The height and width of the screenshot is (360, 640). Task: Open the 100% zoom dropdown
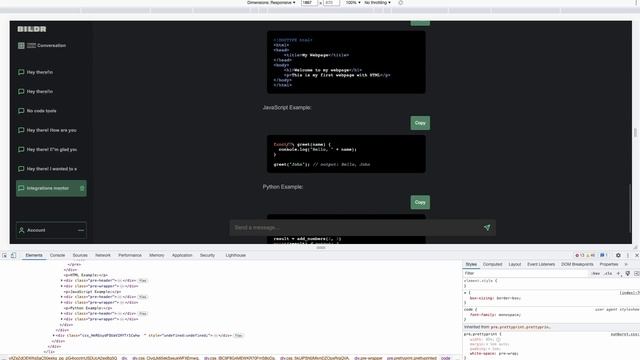(353, 2)
